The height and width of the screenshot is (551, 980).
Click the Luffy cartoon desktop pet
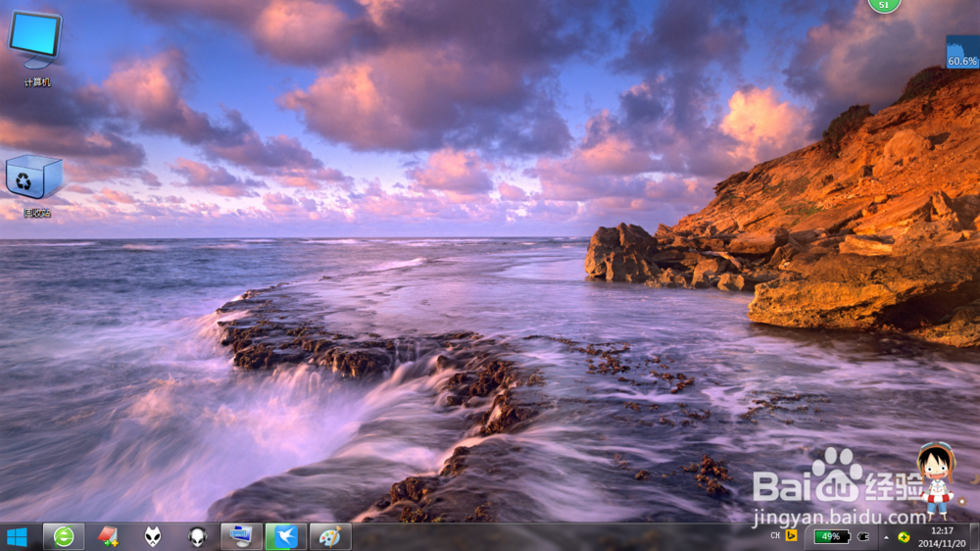click(936, 480)
